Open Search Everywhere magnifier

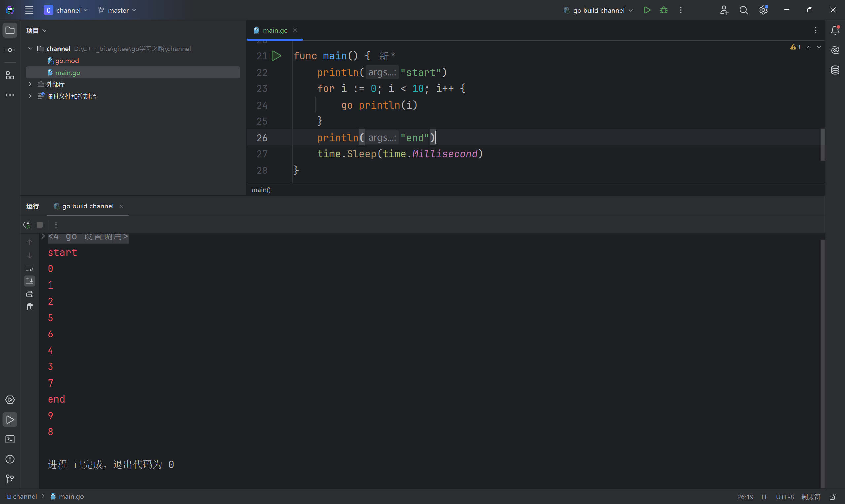[744, 10]
